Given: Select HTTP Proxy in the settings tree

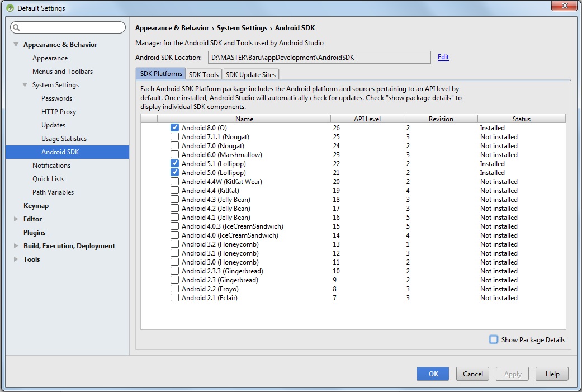Looking at the screenshot, I should (59, 112).
